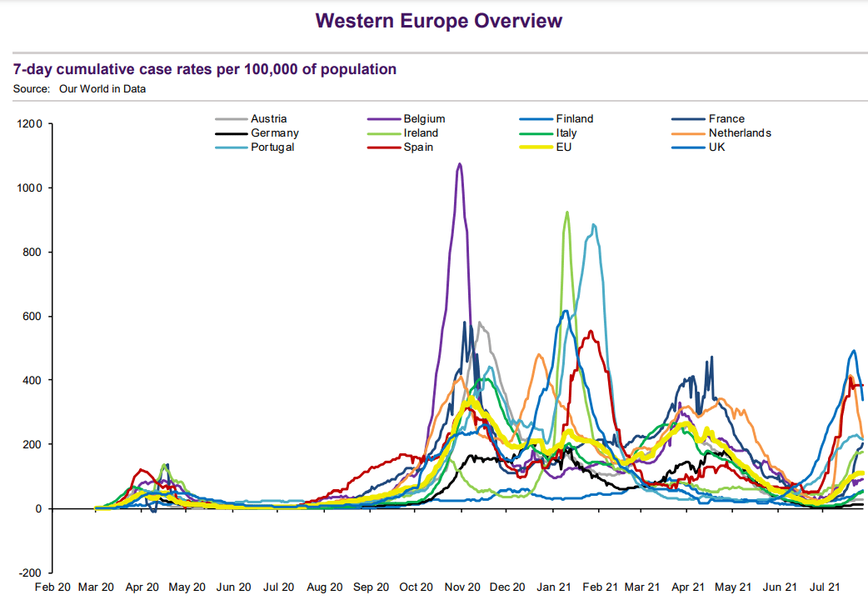This screenshot has height=600, width=868.
Task: Click the 'Our World in Data' source text
Action: pyautogui.click(x=102, y=88)
